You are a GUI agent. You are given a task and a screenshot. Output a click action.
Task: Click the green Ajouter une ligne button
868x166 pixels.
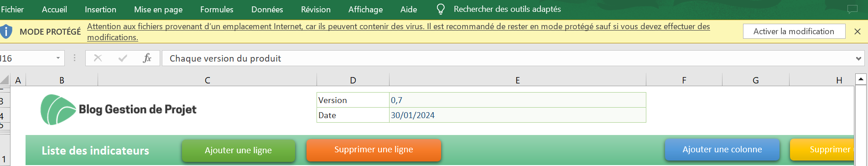point(239,150)
